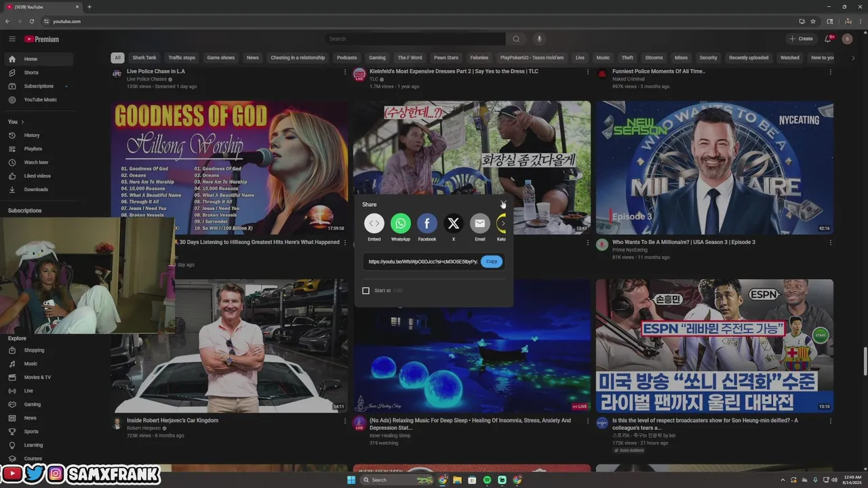
Task: Open a new Chrome tab
Action: (x=90, y=7)
